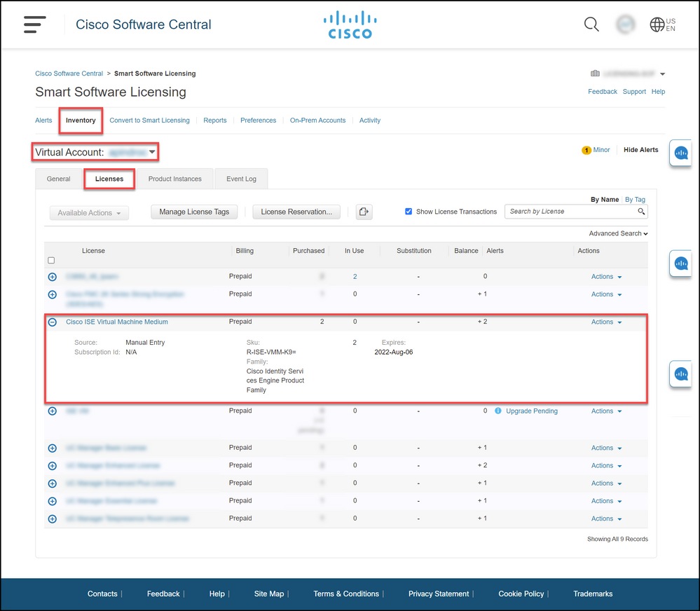Click In Use count 2 link
700x611 pixels.
point(355,277)
